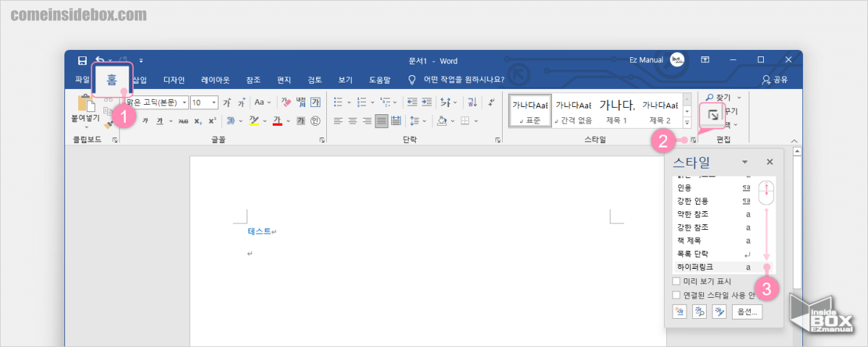Click the character border icon

point(315,103)
